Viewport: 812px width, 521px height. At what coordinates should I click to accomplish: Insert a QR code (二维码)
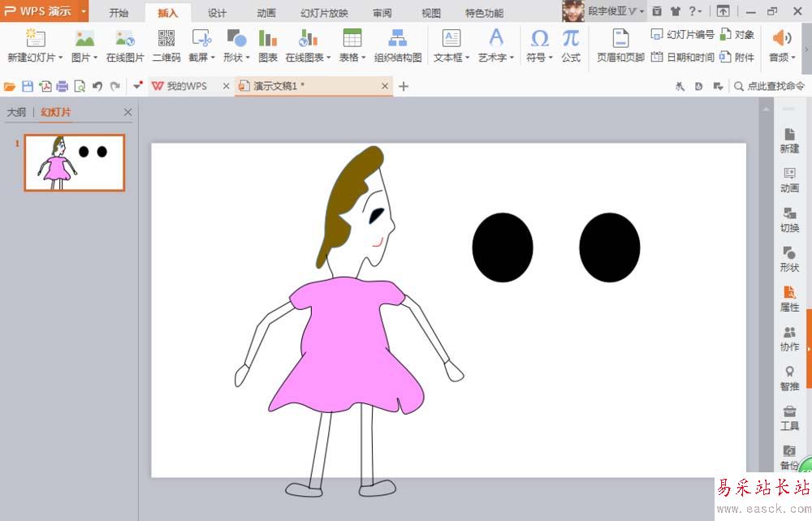click(166, 45)
